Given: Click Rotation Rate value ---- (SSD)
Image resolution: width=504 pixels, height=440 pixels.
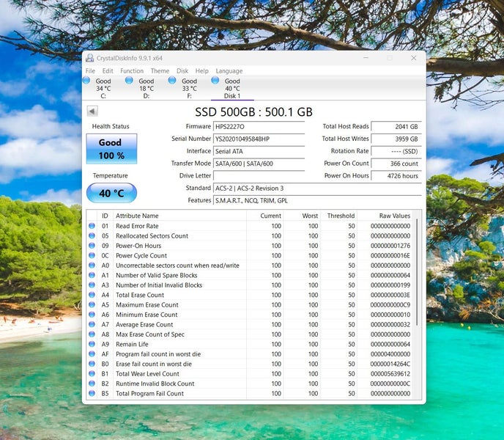Looking at the screenshot, I should point(396,151).
